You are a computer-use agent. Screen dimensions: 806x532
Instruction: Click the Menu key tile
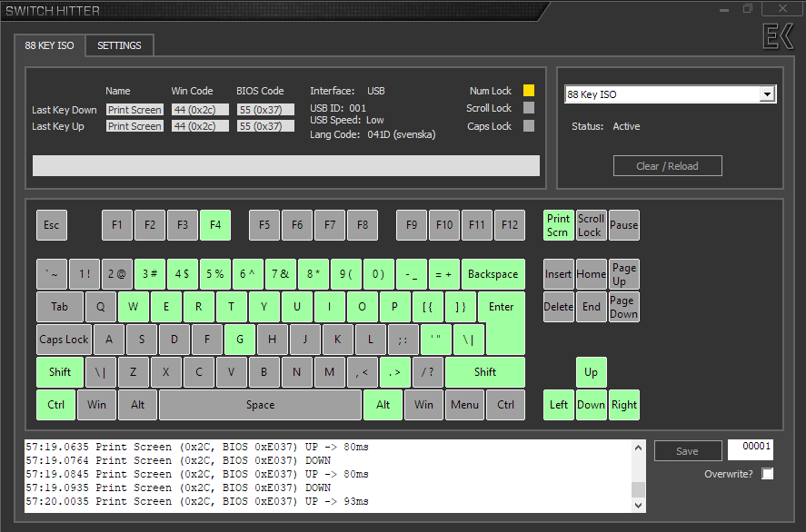pyautogui.click(x=464, y=405)
